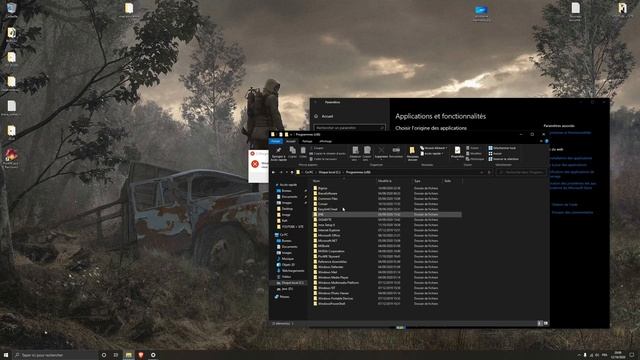
Task: Click Sélectionner tout in the ribbon
Action: pyautogui.click(x=502, y=148)
